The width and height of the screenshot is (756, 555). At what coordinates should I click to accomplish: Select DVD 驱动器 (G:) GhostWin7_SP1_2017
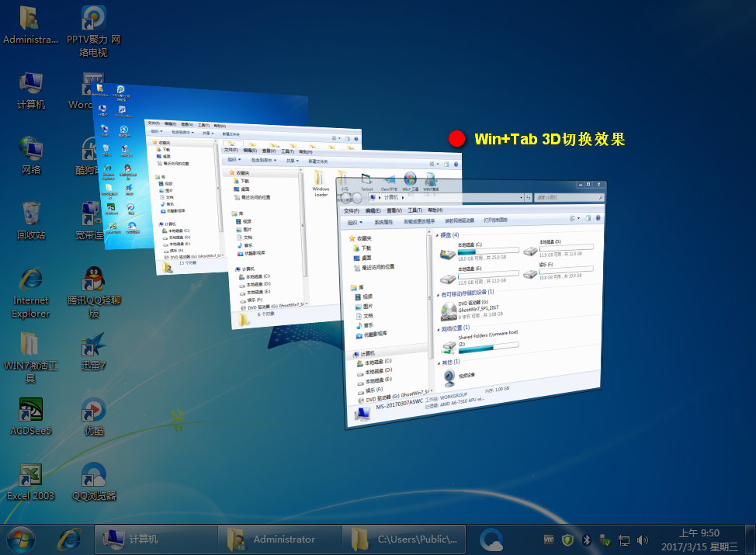point(473,309)
